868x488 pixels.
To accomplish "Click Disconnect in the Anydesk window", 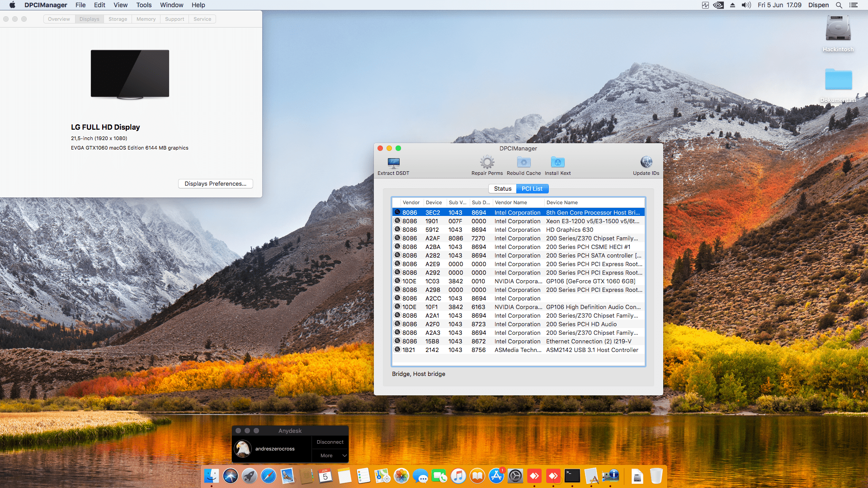I will (330, 442).
